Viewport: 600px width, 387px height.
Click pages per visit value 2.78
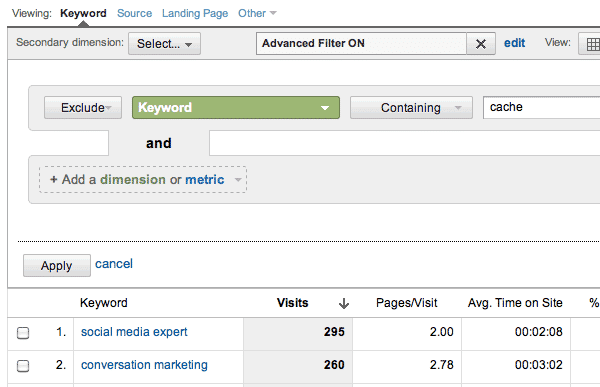coord(442,365)
